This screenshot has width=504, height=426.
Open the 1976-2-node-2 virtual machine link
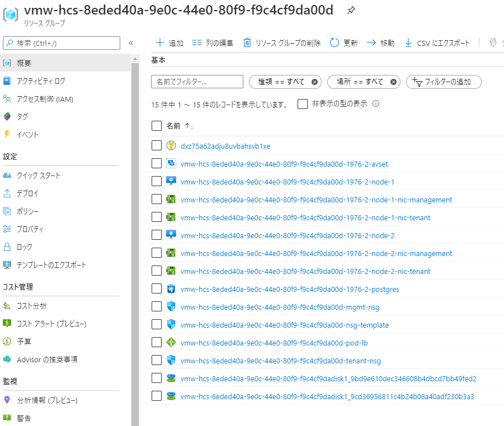coord(288,236)
